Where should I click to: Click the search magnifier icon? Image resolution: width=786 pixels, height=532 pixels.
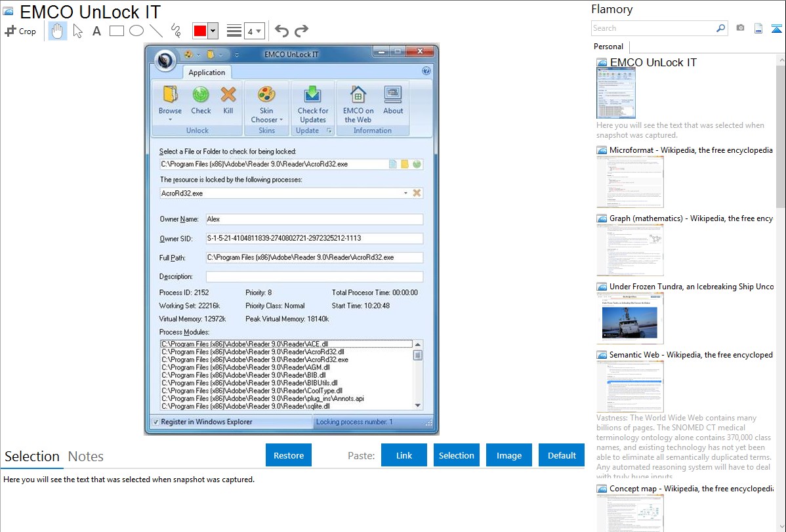[721, 28]
